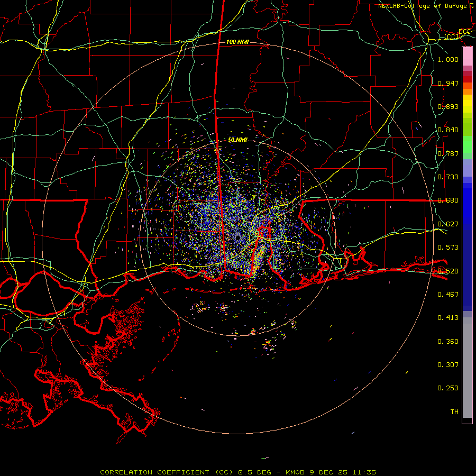Viewport: 476px width, 476px height.
Task: Click the radar site marker at ring center
Action: (237, 238)
